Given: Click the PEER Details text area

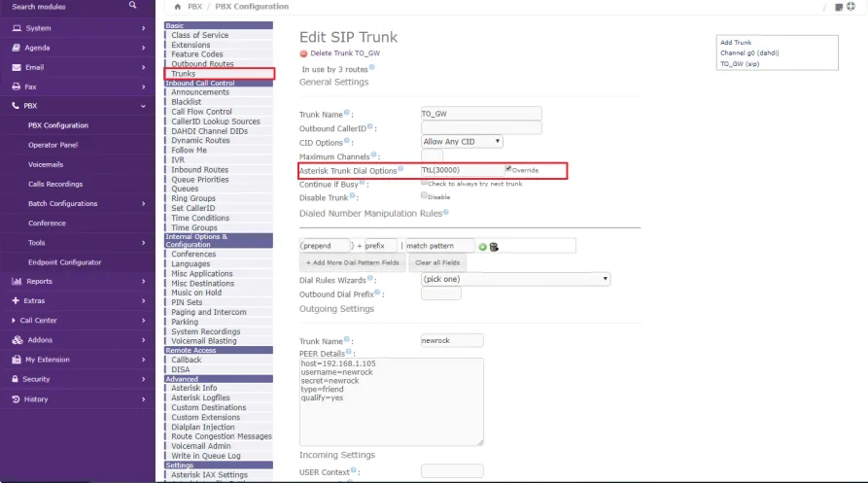Looking at the screenshot, I should 392,401.
